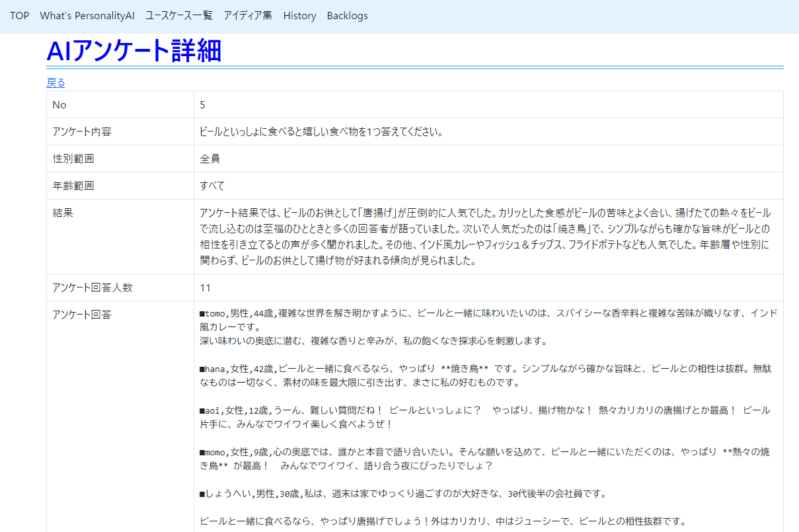Click the AIアンケート詳細 page heading
Viewport: 799px width, 532px height.
pyautogui.click(x=133, y=51)
